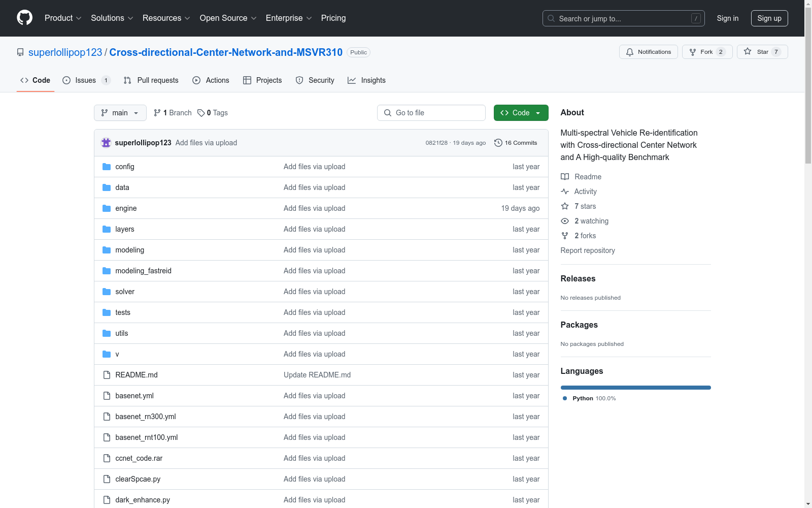Star this repository

(762, 52)
